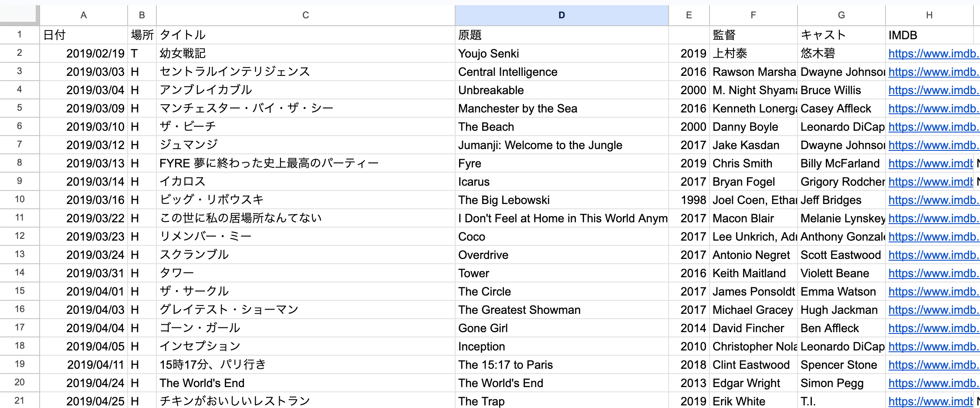980x408 pixels.
Task: Click cell '幼女戦記'
Action: click(x=306, y=54)
